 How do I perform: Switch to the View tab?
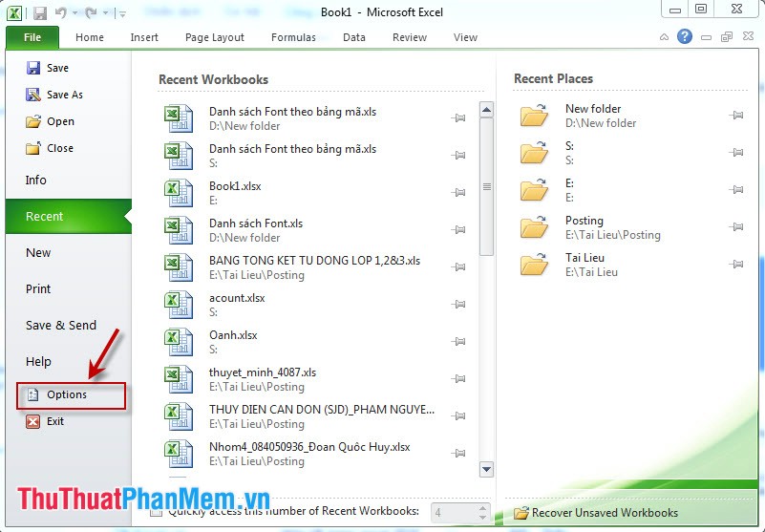tap(465, 37)
